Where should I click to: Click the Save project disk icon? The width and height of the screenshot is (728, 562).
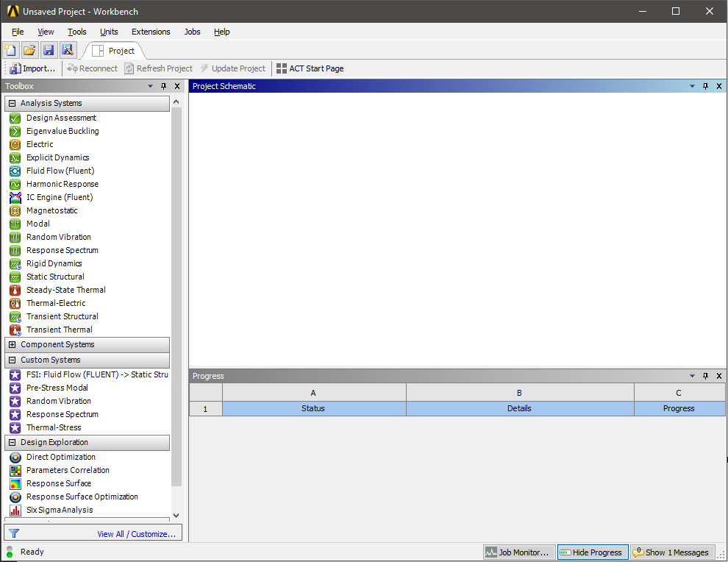(x=49, y=50)
